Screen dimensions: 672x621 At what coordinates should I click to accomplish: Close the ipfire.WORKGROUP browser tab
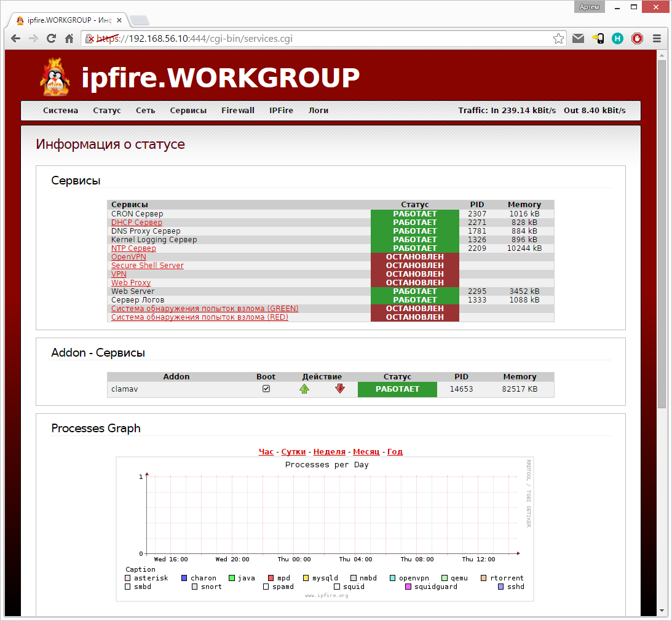pos(119,20)
